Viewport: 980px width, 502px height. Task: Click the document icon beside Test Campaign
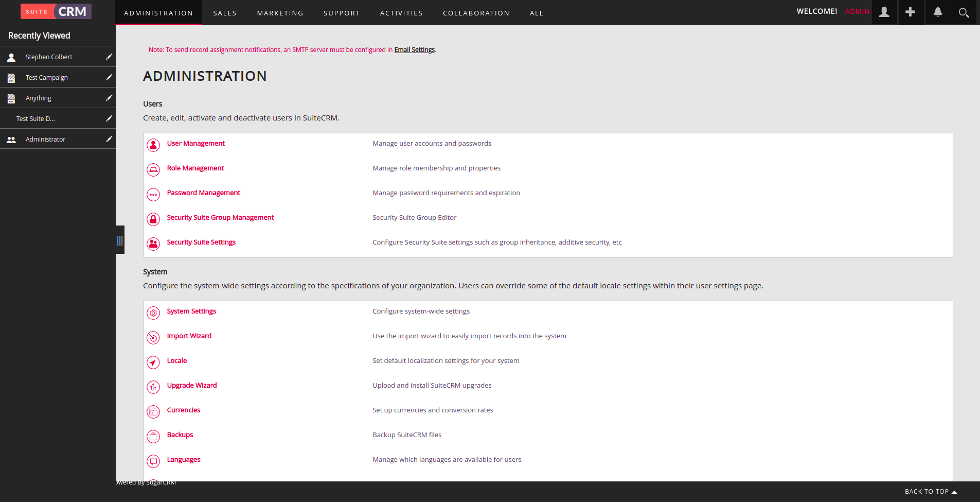click(x=11, y=78)
